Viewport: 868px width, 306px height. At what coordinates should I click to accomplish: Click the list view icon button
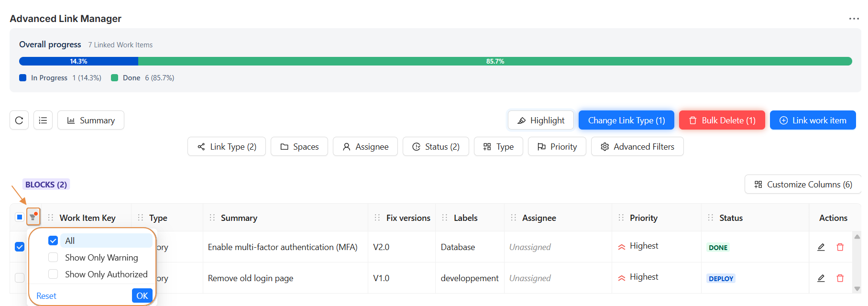click(43, 120)
